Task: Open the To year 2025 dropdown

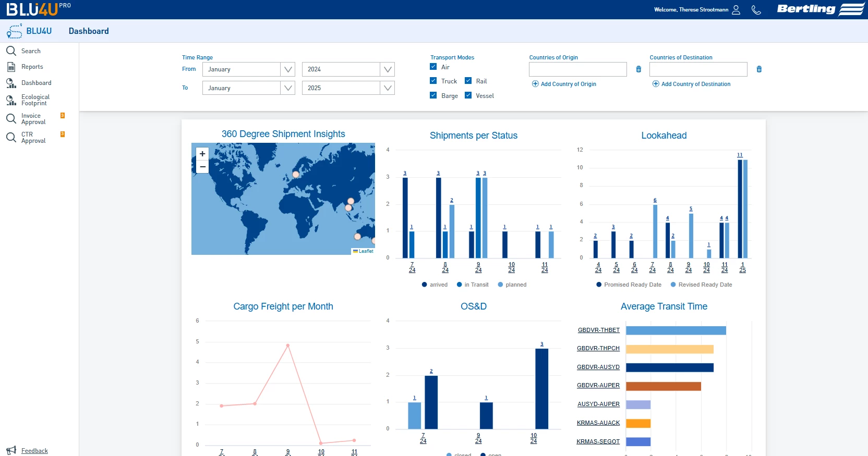Action: coord(387,88)
